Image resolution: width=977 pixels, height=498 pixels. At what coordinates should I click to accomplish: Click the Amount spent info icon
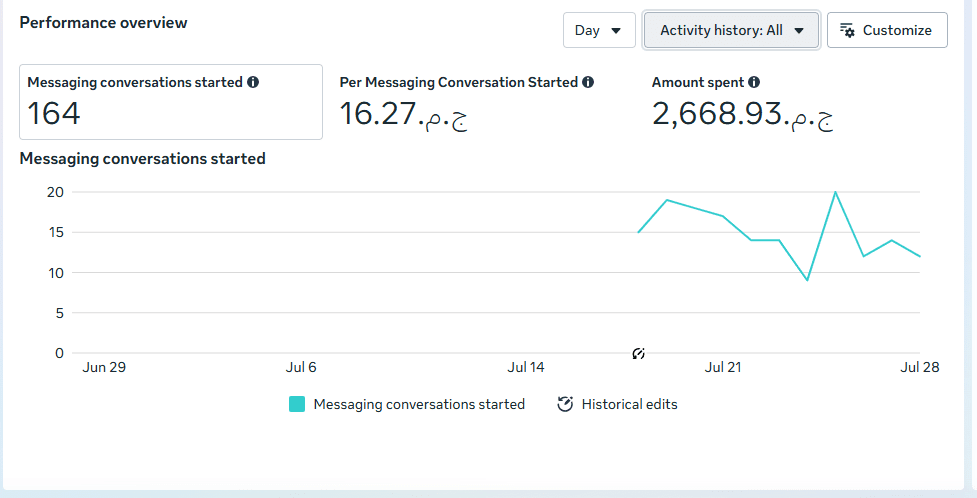[x=754, y=82]
